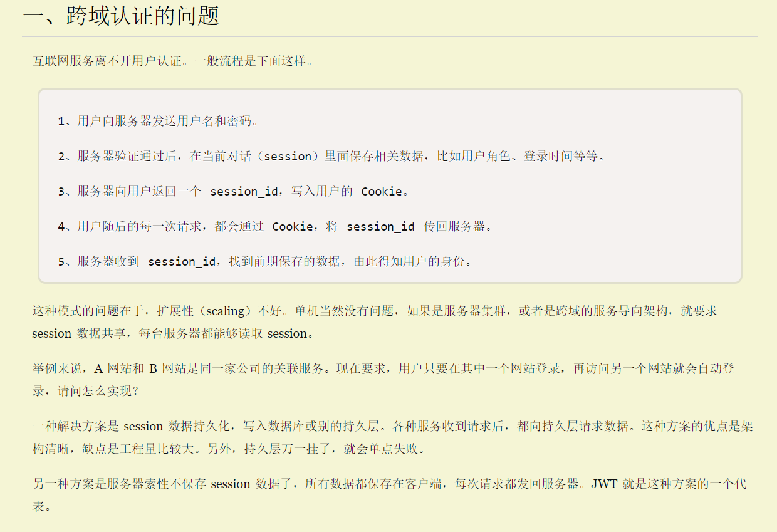
Task: Click the line starting "构清晰,缺点是工程量比较大"
Action: (230, 449)
